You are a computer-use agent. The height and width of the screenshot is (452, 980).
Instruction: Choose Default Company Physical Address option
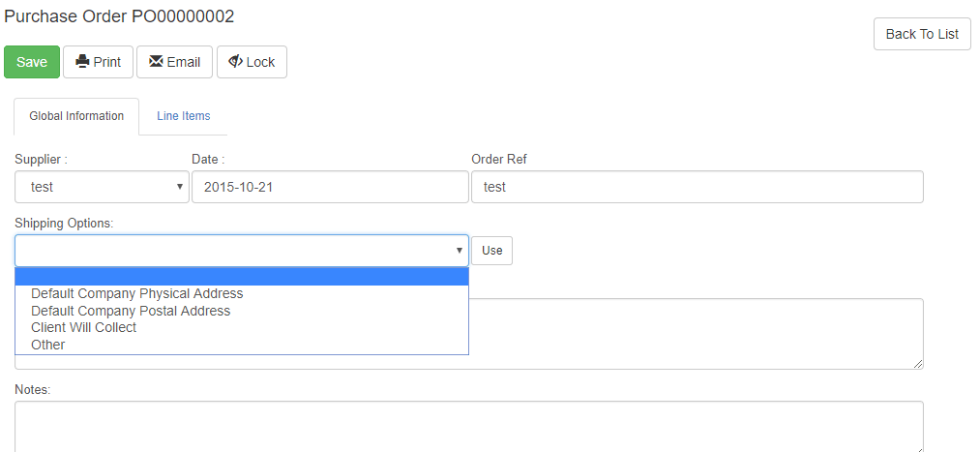click(x=137, y=293)
